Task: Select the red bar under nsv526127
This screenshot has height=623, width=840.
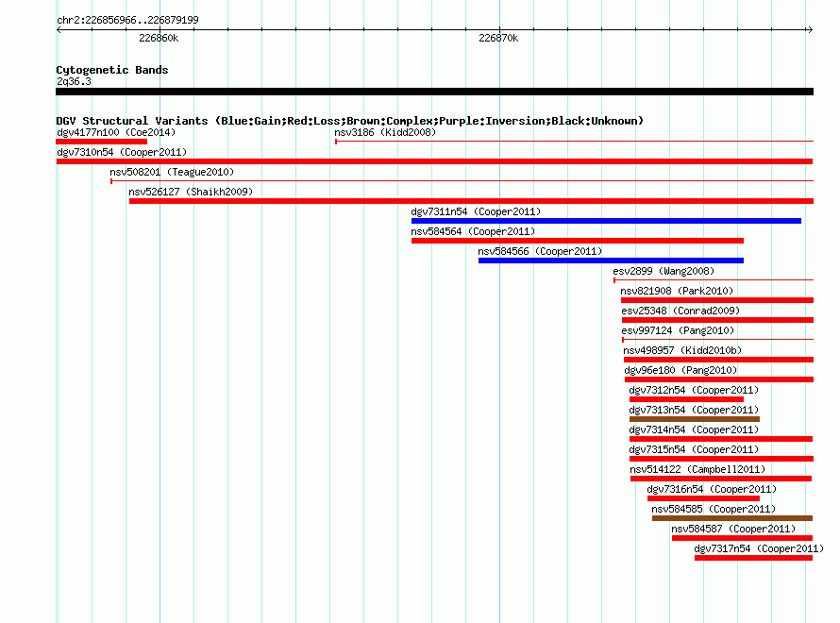Action: [471, 201]
